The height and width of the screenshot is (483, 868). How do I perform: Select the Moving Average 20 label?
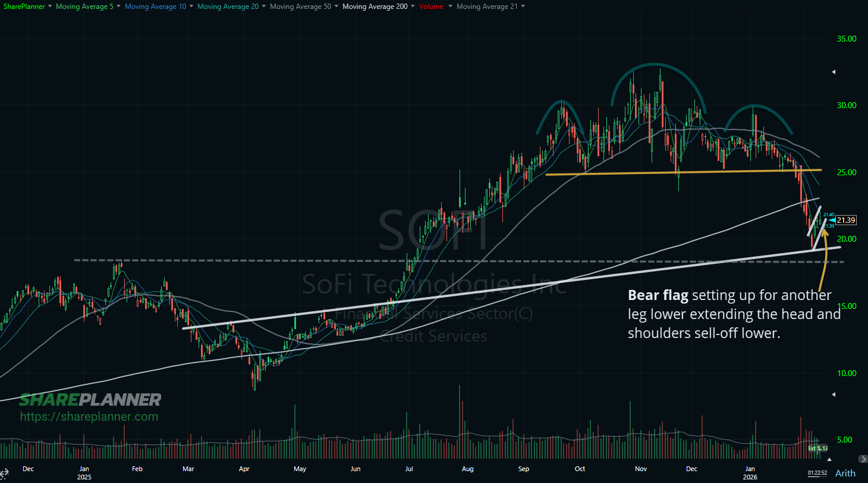pyautogui.click(x=228, y=7)
